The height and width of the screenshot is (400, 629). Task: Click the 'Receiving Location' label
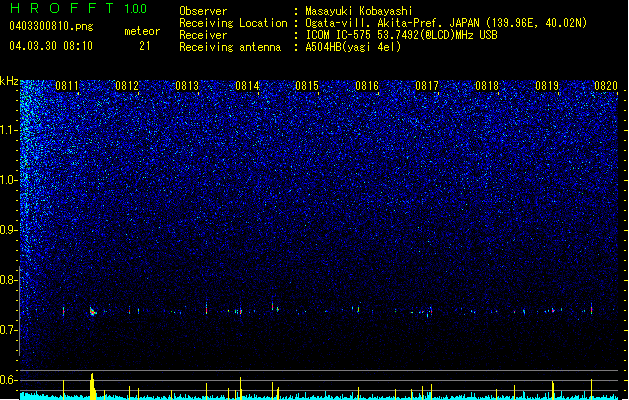pos(233,23)
